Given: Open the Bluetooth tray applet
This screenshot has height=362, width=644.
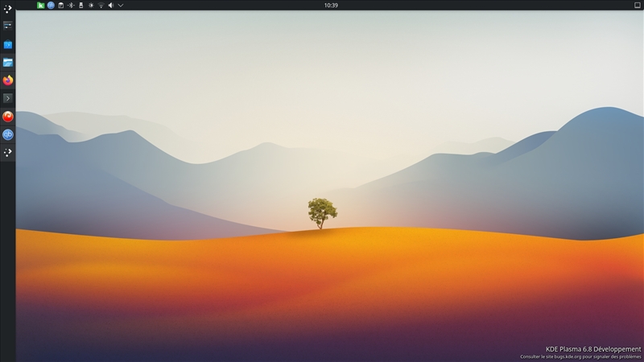Looking at the screenshot, I should (x=71, y=6).
